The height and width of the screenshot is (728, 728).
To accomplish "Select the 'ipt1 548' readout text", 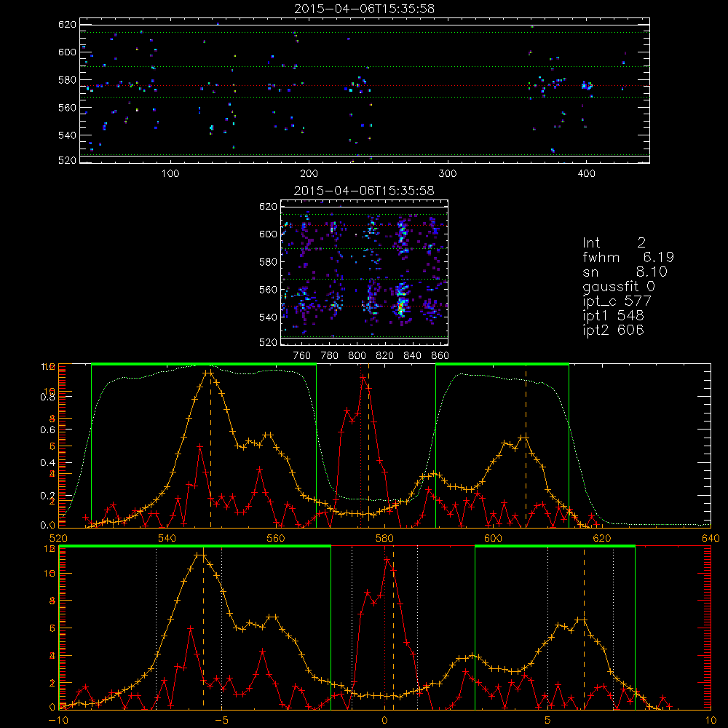I will click(613, 316).
